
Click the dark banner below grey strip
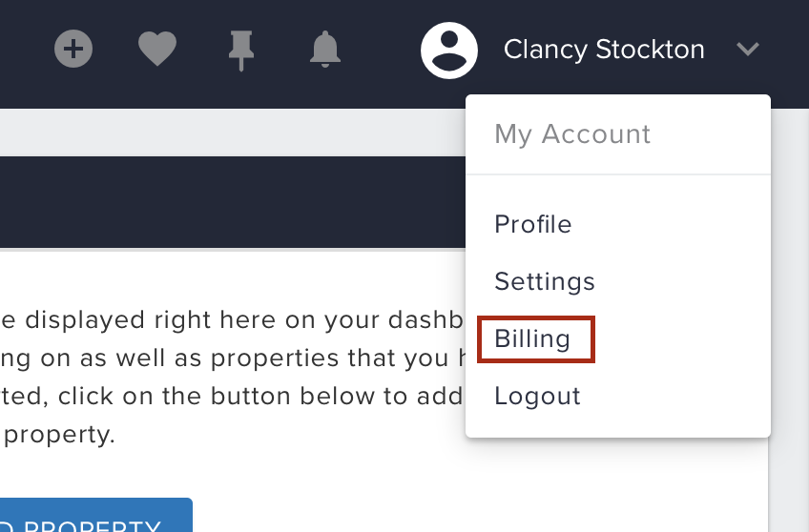click(232, 202)
